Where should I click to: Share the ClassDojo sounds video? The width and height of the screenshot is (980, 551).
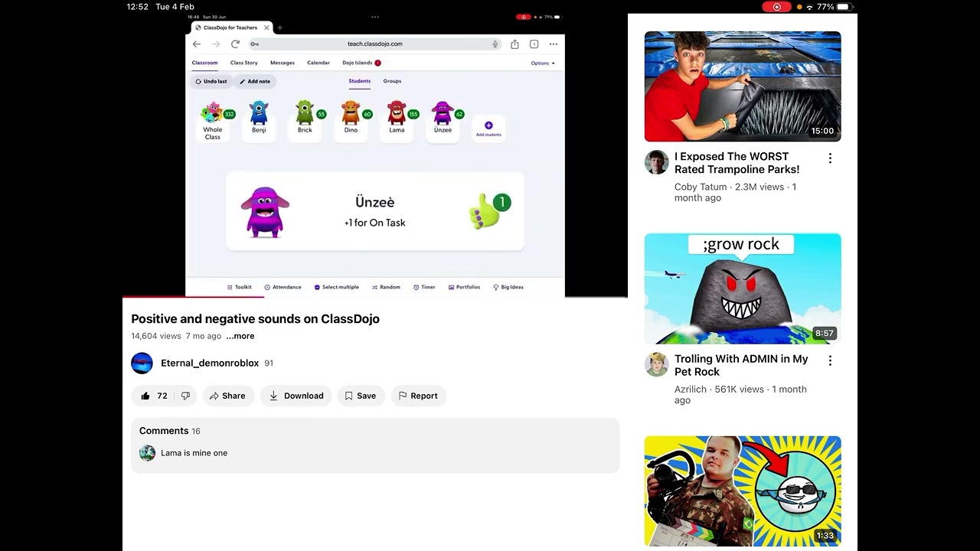tap(228, 396)
